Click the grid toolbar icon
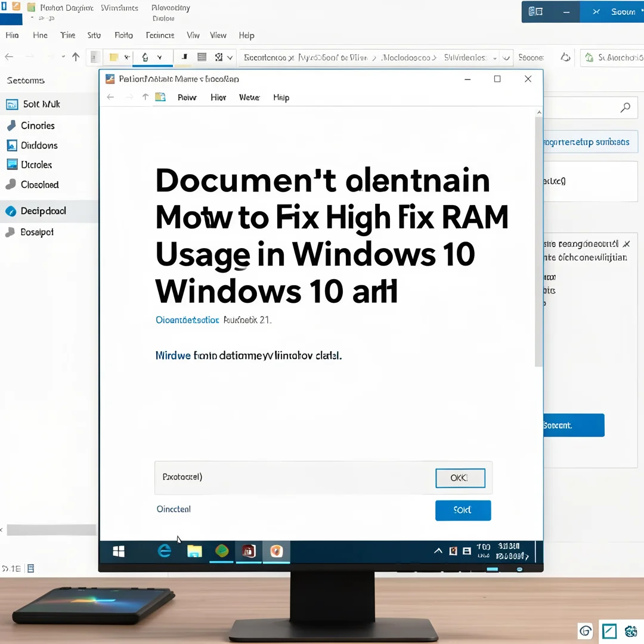644x644 pixels. [202, 57]
